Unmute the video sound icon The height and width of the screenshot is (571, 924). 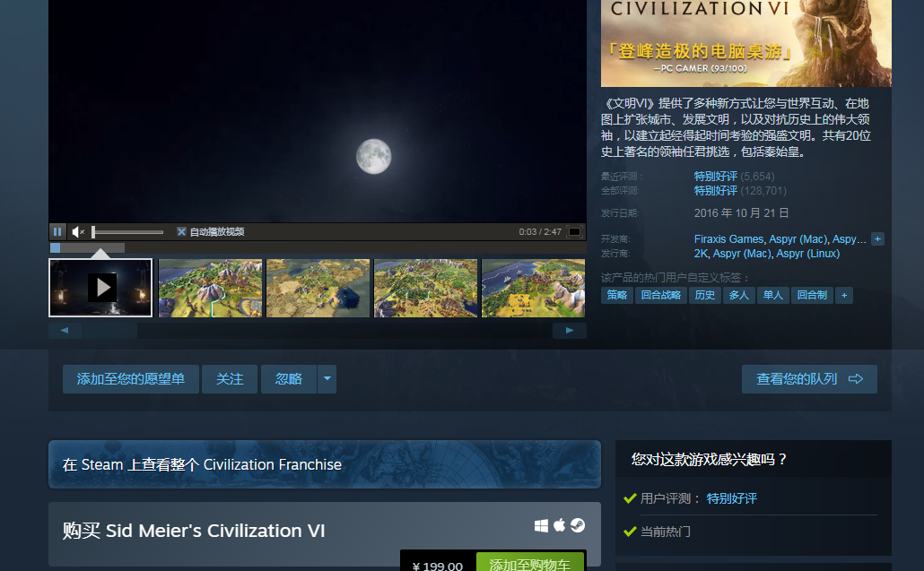(78, 232)
